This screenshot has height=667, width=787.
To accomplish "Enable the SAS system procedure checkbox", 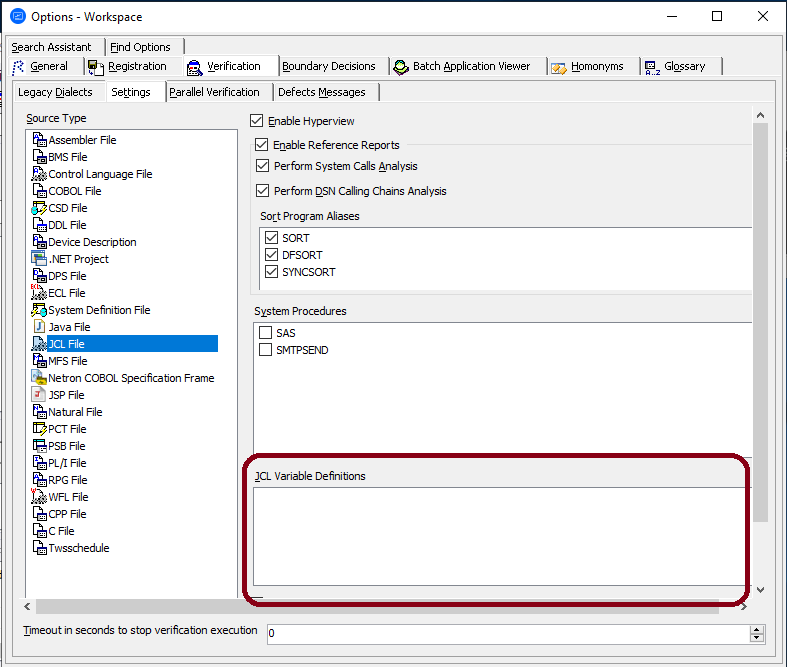I will [266, 333].
